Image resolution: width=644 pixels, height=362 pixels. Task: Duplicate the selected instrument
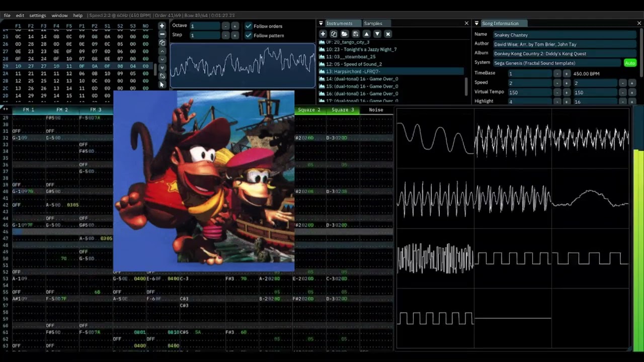[334, 34]
